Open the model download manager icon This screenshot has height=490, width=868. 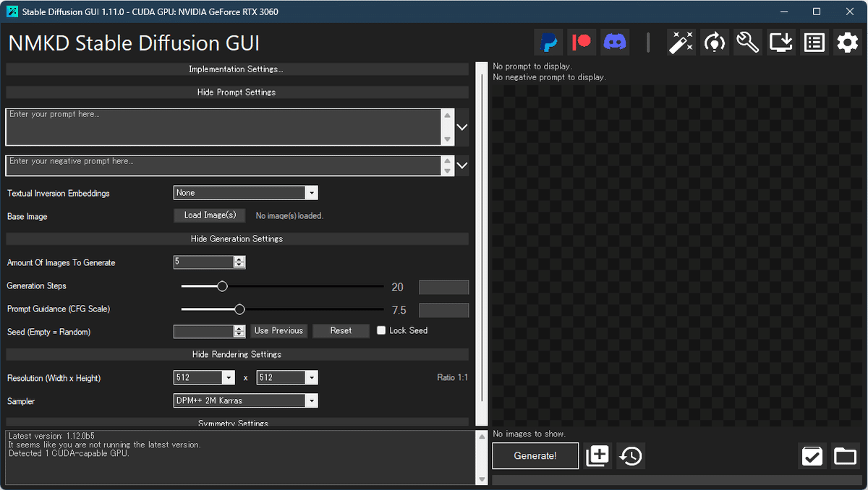780,42
